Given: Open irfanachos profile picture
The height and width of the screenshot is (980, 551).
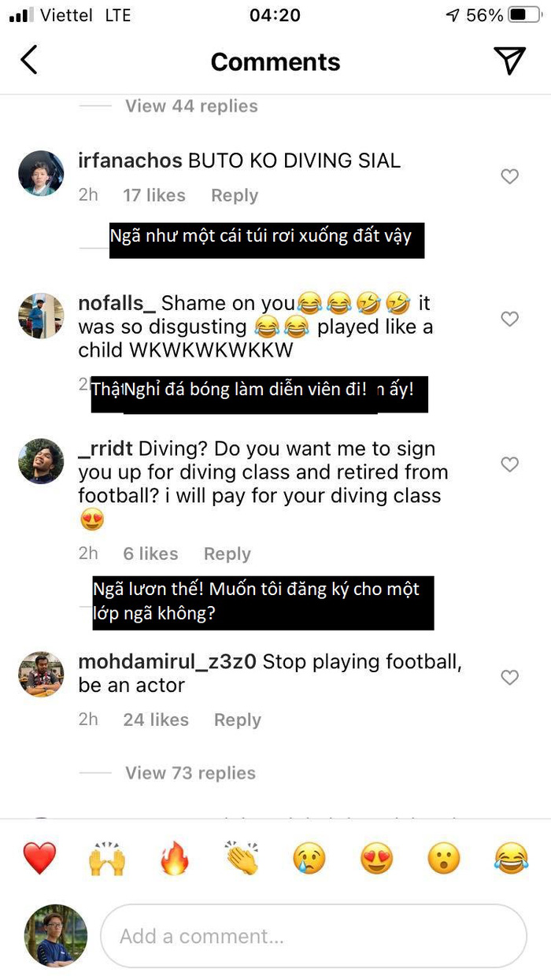Looking at the screenshot, I should tap(41, 173).
